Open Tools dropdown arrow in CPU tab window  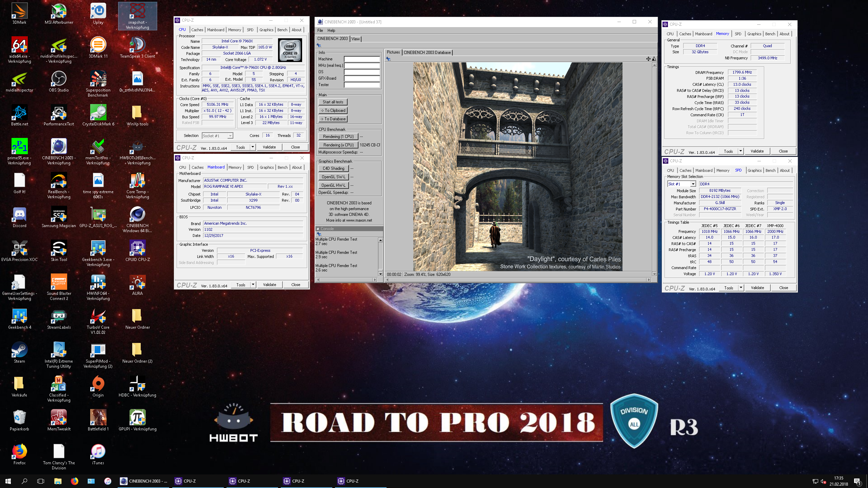[253, 147]
